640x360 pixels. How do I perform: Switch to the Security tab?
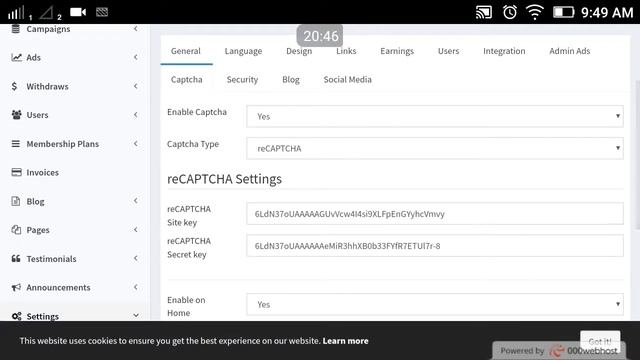click(242, 80)
